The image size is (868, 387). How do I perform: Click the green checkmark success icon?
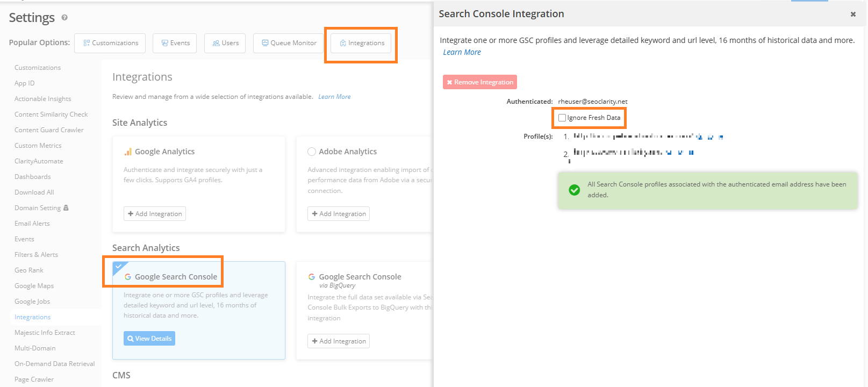click(x=574, y=190)
